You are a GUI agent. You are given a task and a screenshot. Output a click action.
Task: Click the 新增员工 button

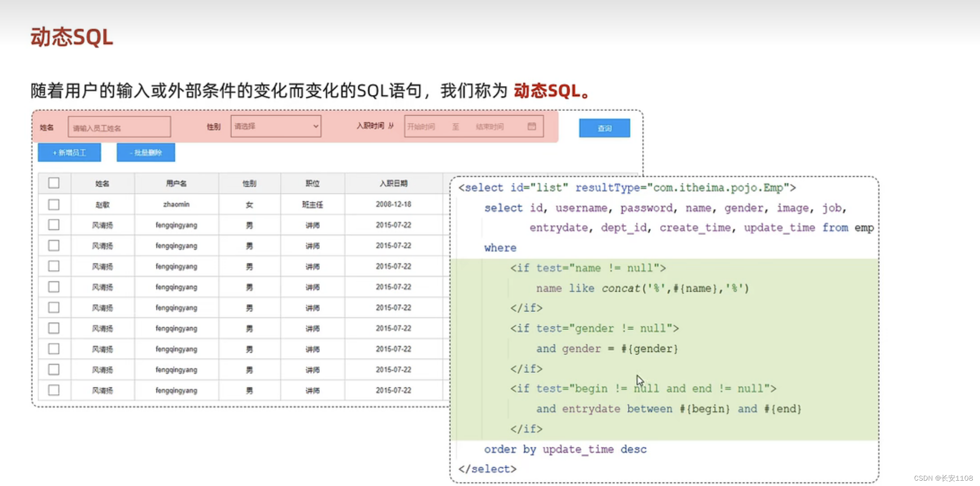[69, 152]
